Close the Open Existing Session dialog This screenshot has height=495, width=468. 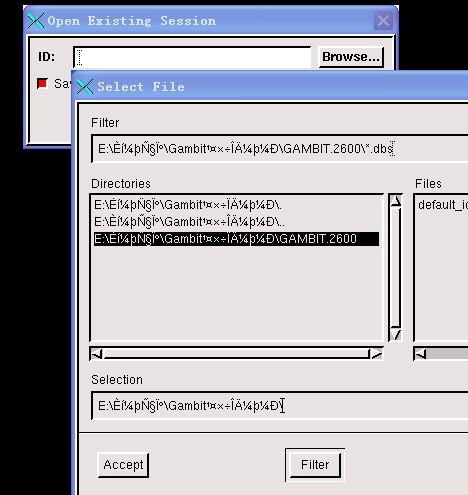click(x=383, y=21)
